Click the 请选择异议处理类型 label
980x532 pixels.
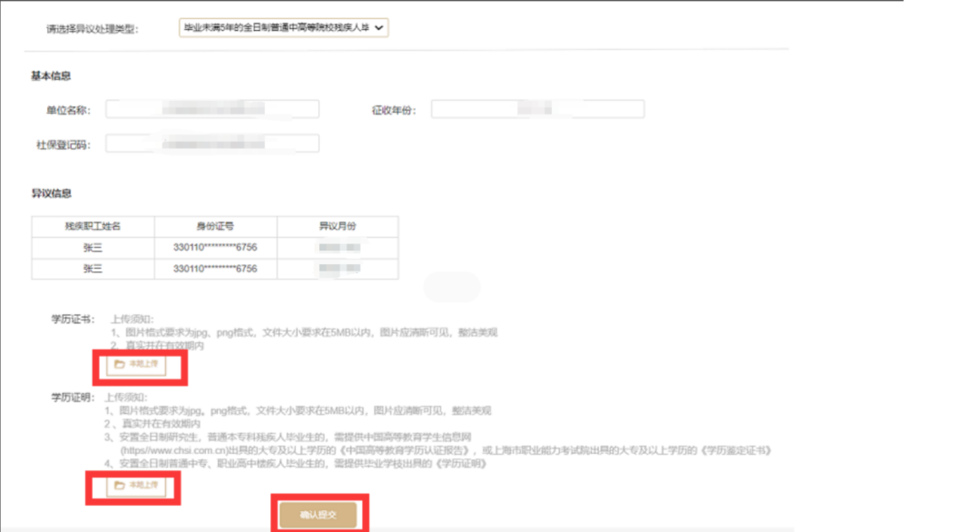point(93,29)
